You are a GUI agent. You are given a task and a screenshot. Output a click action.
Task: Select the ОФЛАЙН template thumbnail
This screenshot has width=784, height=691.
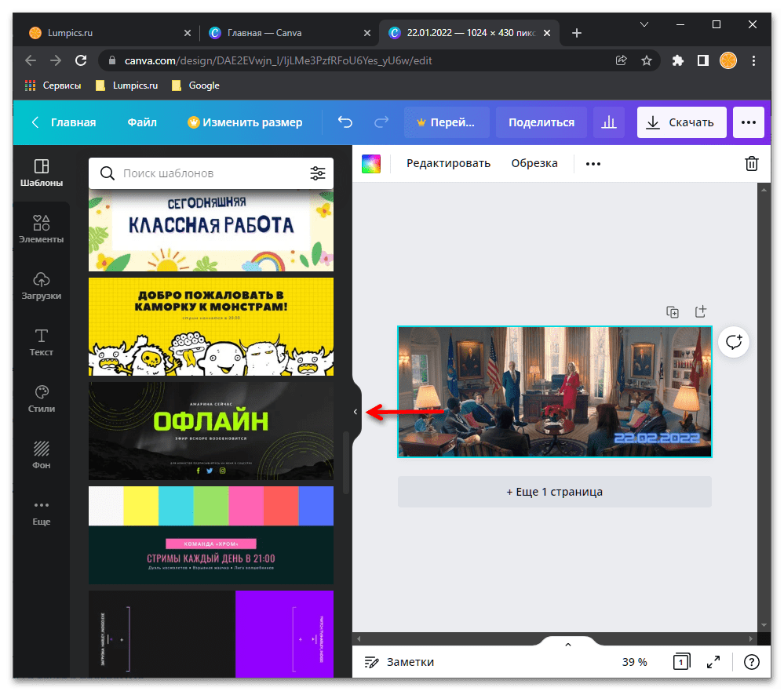coord(211,431)
